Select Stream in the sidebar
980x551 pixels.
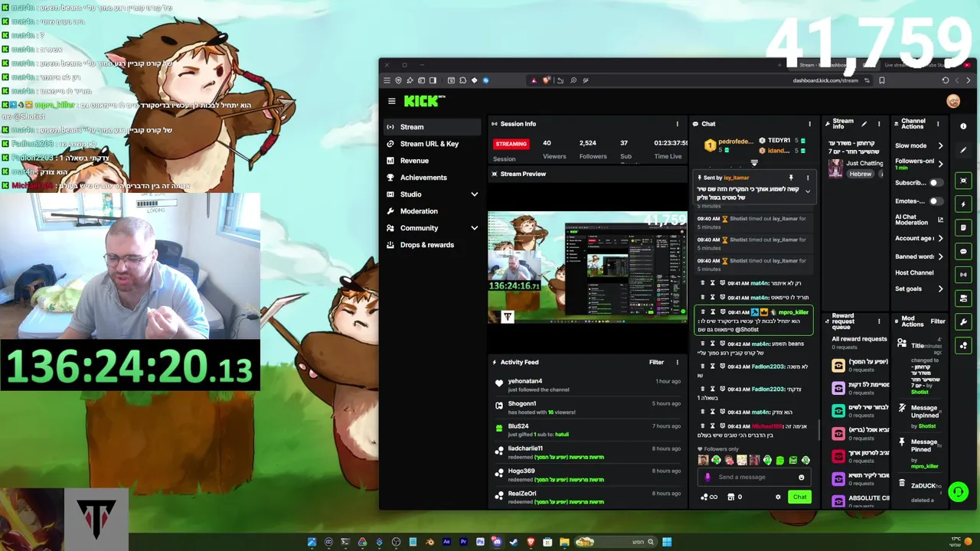pyautogui.click(x=433, y=127)
